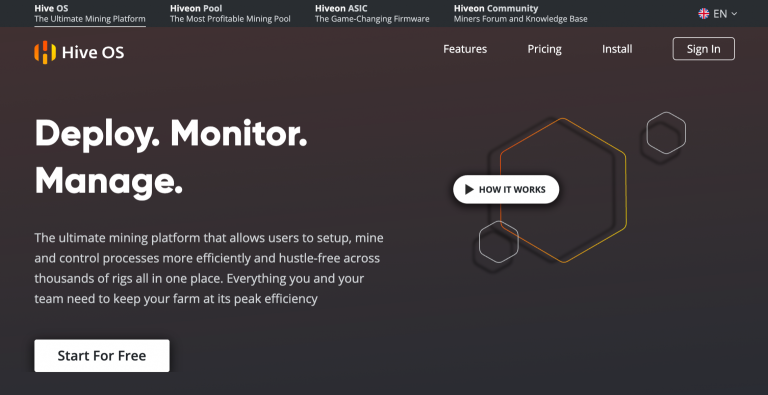Click the UK flag icon

(x=703, y=14)
